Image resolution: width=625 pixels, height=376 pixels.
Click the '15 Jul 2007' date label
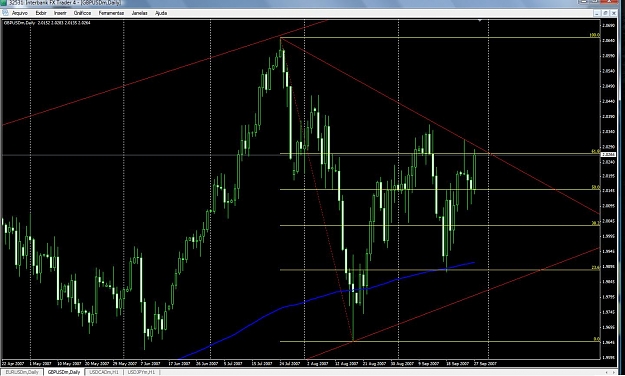point(261,364)
